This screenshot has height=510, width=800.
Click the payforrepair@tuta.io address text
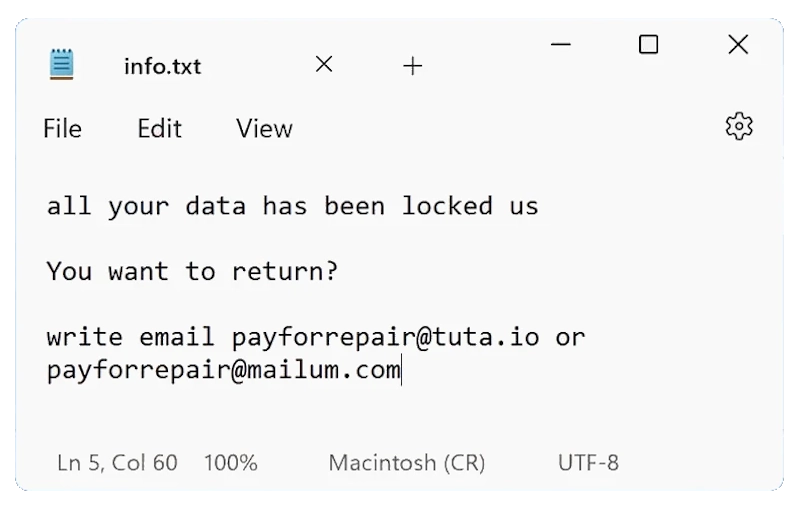385,336
